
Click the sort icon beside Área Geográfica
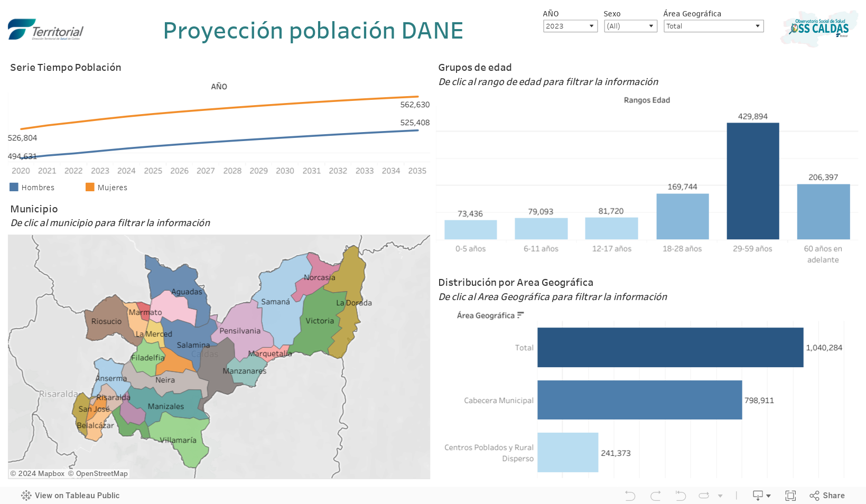pos(520,315)
